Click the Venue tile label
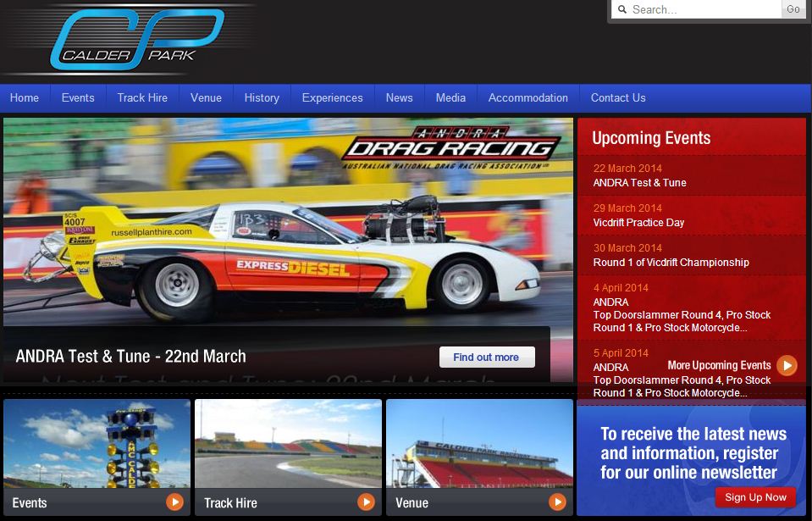Image resolution: width=812 pixels, height=521 pixels. click(412, 503)
